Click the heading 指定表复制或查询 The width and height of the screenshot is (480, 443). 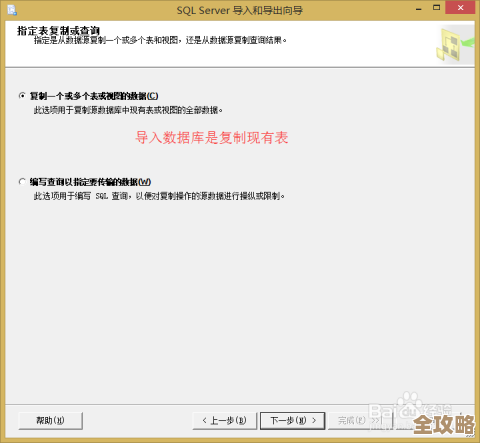pos(58,31)
